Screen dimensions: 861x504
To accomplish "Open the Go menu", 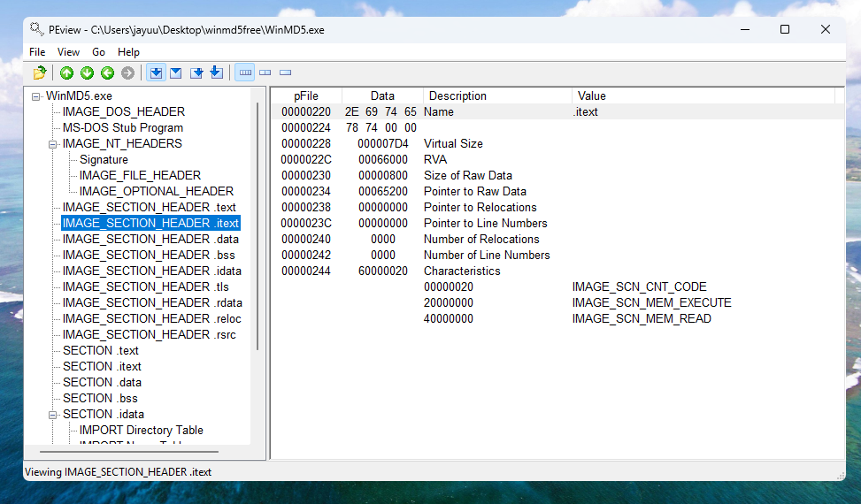I will [99, 52].
